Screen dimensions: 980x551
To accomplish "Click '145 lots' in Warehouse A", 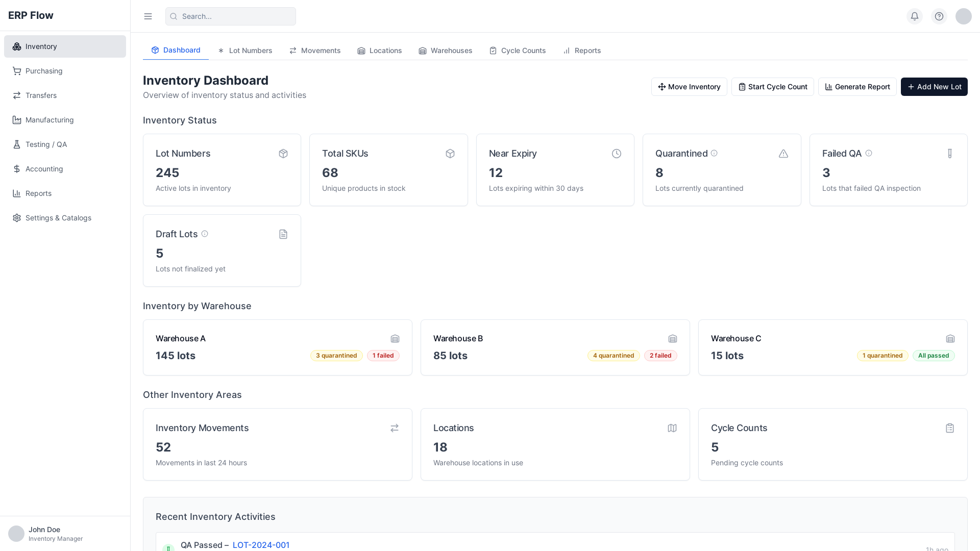I will coord(176,356).
